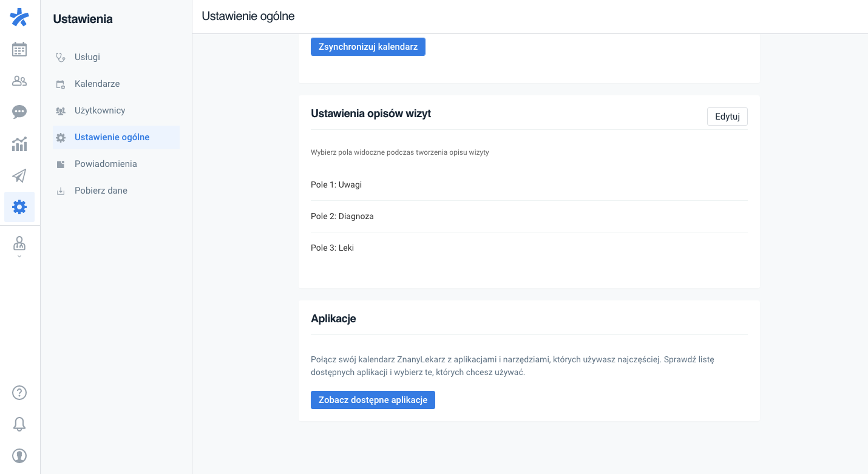868x474 pixels.
Task: Open the calendar view icon in sidebar
Action: point(19,49)
